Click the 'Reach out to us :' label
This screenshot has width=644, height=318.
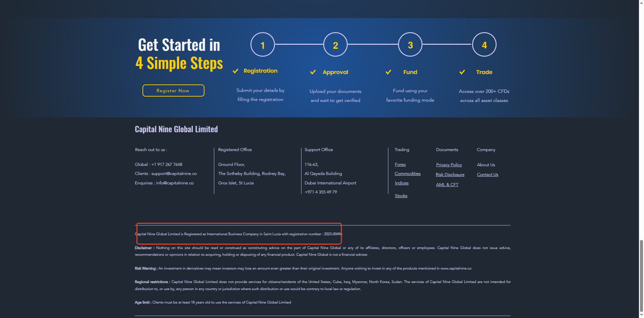coord(151,150)
